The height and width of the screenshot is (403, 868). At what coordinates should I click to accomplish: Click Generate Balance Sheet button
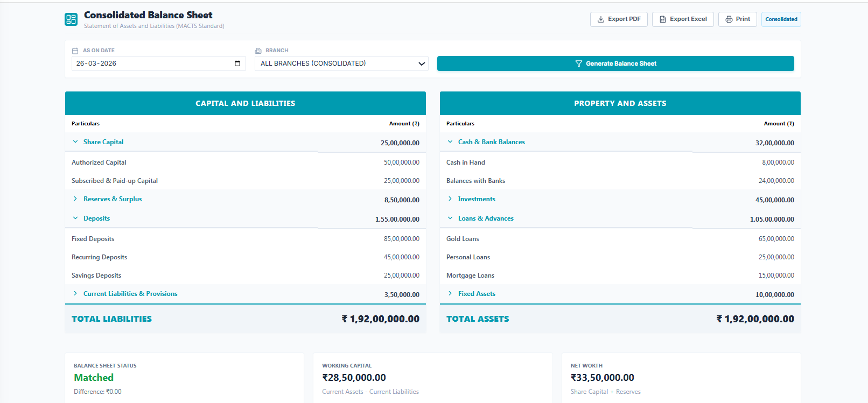click(x=615, y=63)
